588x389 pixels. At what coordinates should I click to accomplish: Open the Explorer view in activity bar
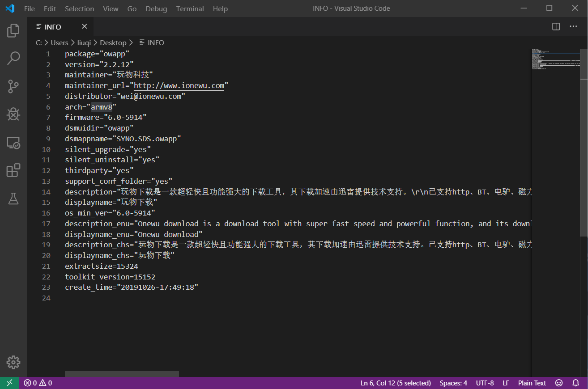point(13,30)
